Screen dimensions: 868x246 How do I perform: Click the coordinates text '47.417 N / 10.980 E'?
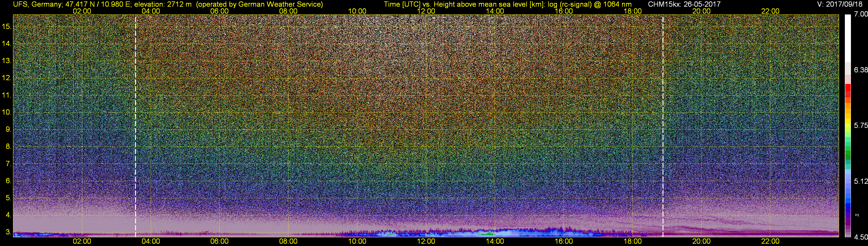pyautogui.click(x=98, y=4)
